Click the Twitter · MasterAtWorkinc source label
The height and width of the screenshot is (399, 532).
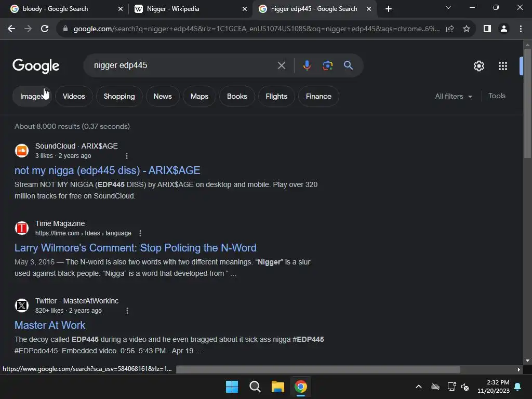[x=77, y=301]
